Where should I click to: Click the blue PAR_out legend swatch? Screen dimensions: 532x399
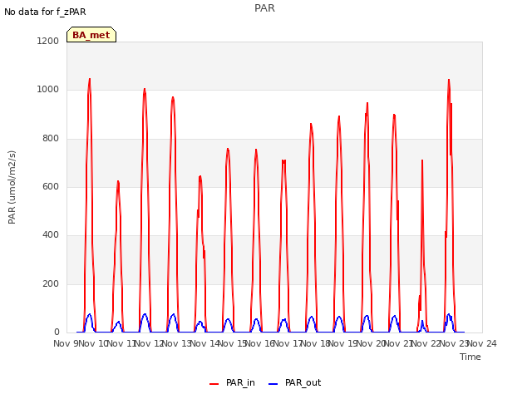[x=273, y=384]
